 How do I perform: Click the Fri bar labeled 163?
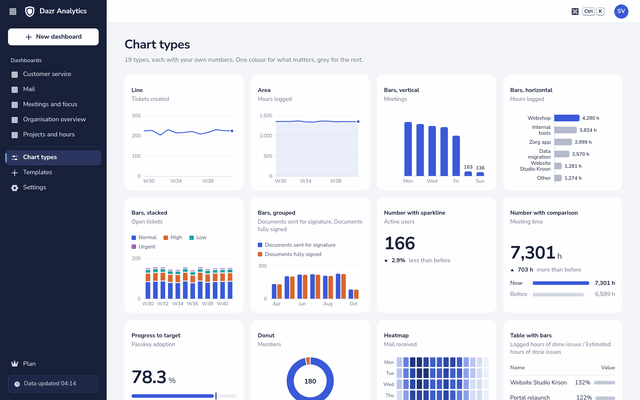coord(468,173)
